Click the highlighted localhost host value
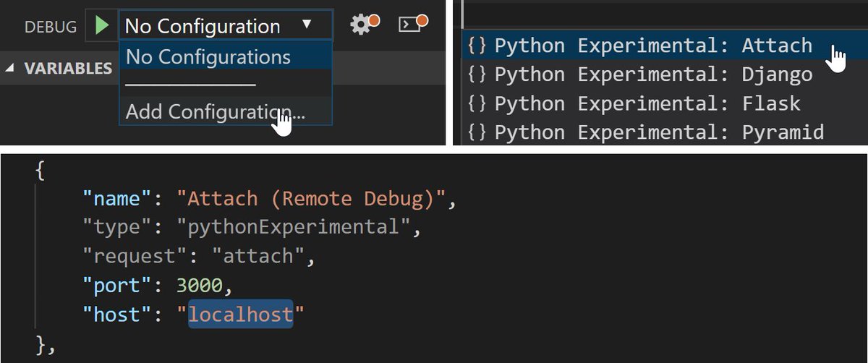The height and width of the screenshot is (363, 868). tap(241, 314)
